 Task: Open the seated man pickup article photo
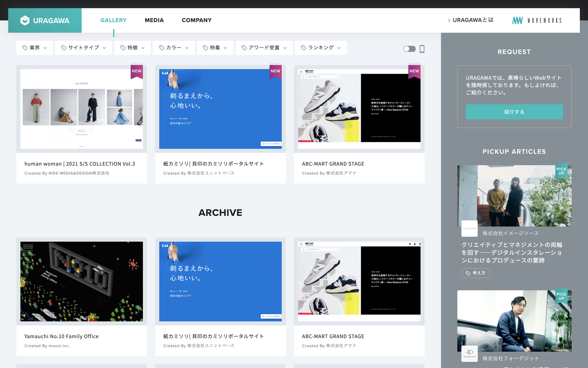[514, 321]
